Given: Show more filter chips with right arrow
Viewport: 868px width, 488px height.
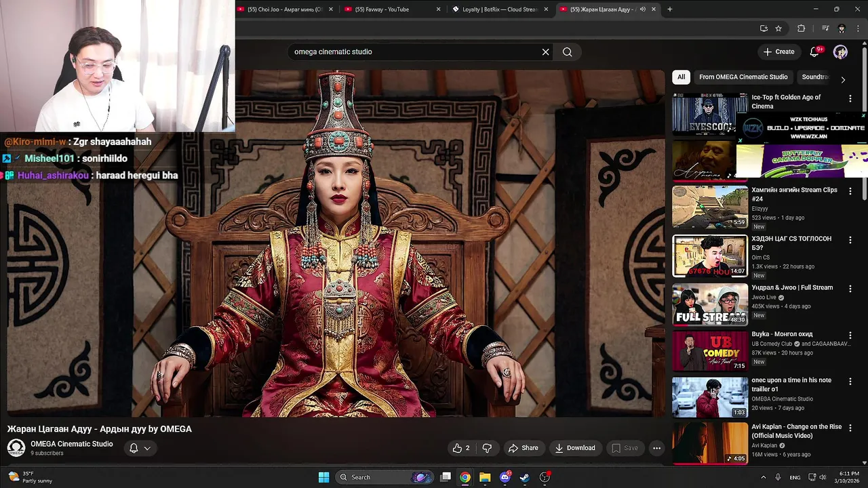Looking at the screenshot, I should (x=843, y=79).
